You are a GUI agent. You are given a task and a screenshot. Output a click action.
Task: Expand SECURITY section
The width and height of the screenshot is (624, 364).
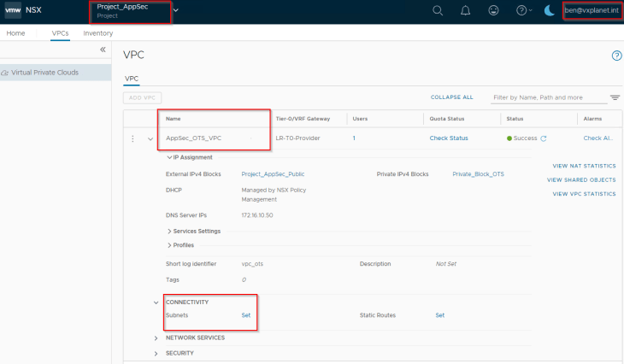click(156, 354)
